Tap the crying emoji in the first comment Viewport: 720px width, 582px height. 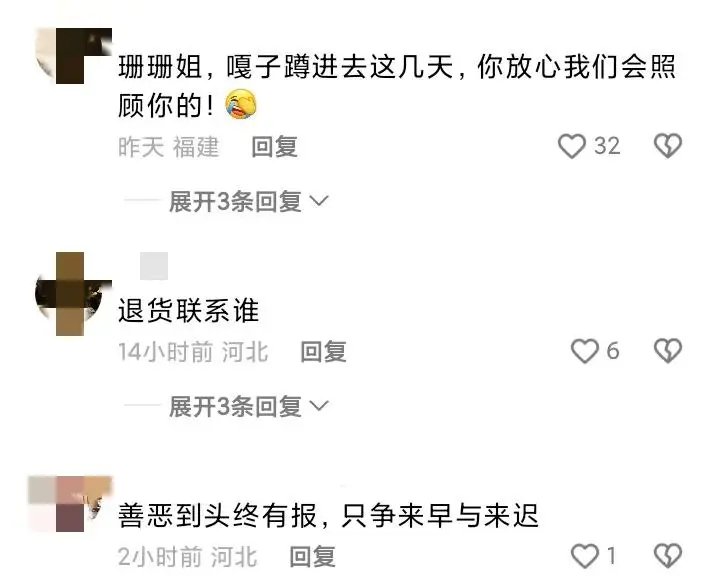241,105
